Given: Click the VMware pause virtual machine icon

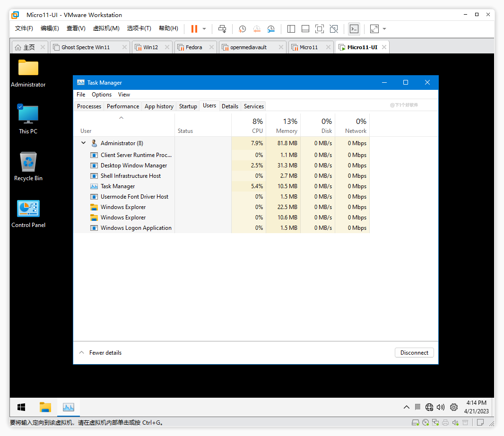Looking at the screenshot, I should [x=194, y=29].
